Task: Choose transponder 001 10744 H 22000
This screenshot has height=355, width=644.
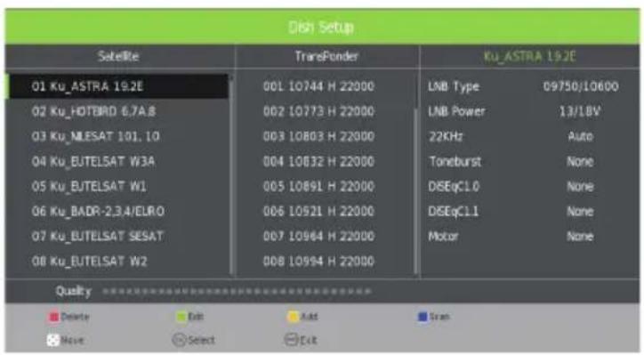Action: click(318, 86)
